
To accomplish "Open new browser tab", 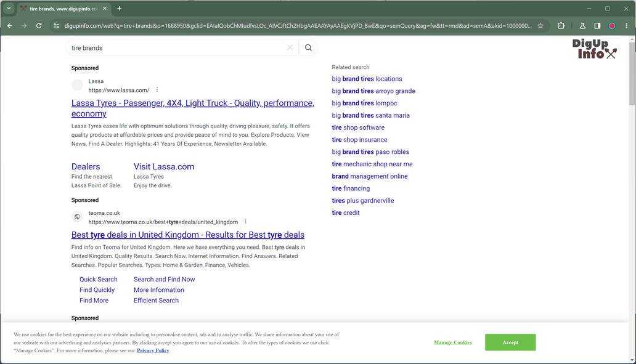I will pos(119,9).
